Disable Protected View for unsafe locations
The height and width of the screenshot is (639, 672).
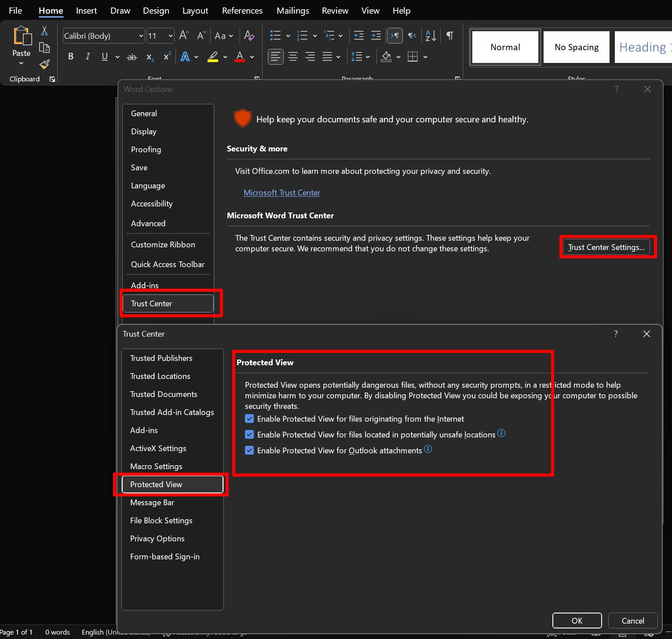pyautogui.click(x=249, y=434)
